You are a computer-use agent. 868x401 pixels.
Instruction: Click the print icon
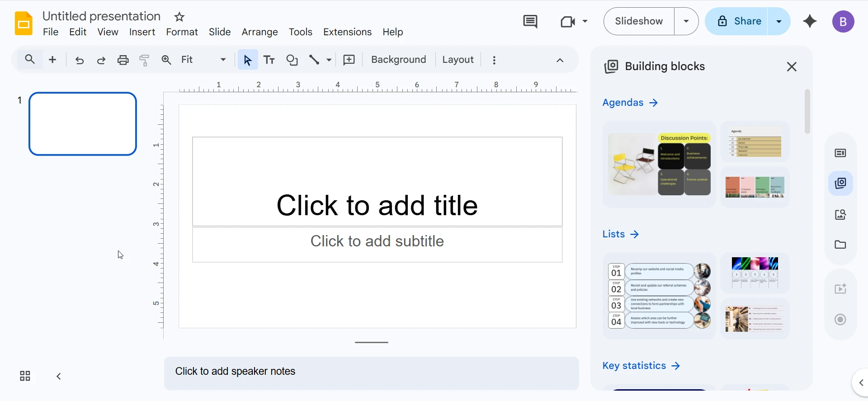[123, 60]
